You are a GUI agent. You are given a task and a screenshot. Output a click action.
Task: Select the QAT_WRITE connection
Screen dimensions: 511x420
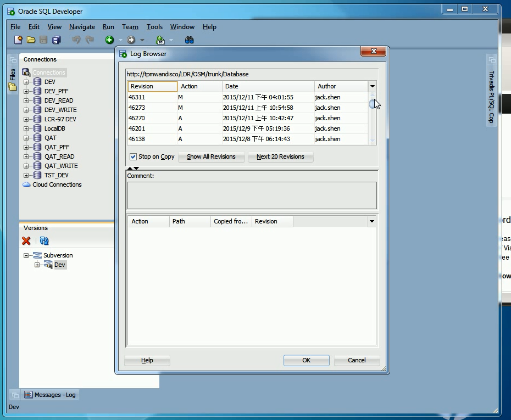tap(61, 166)
